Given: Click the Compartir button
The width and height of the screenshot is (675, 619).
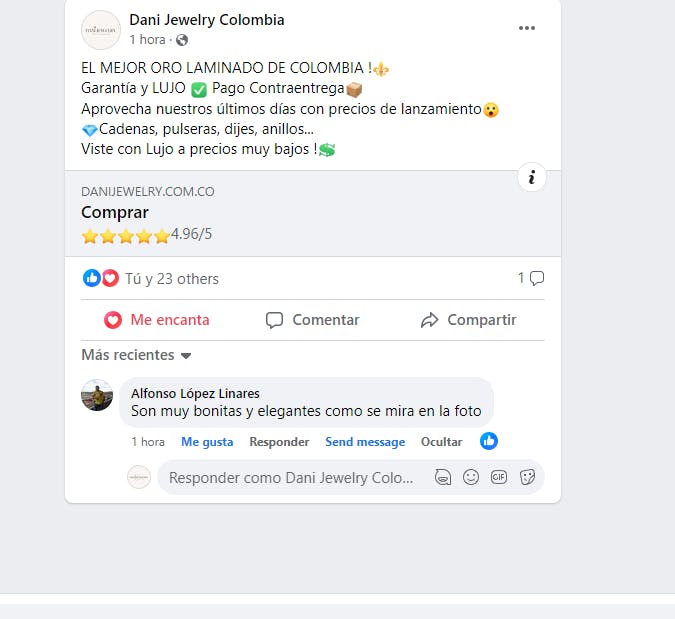Looking at the screenshot, I should click(468, 320).
